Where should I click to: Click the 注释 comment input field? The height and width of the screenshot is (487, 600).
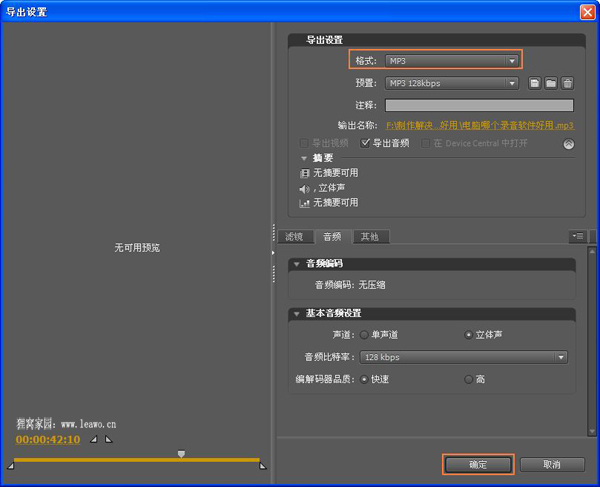(x=479, y=105)
